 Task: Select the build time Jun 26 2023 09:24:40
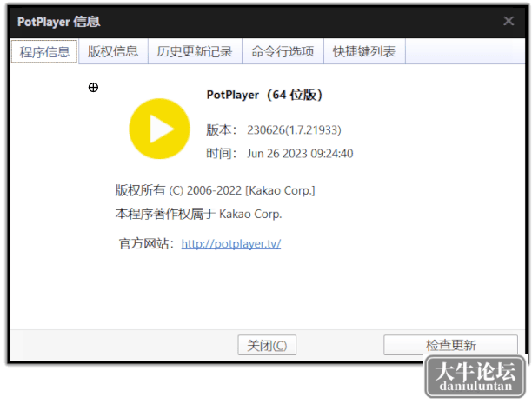300,154
